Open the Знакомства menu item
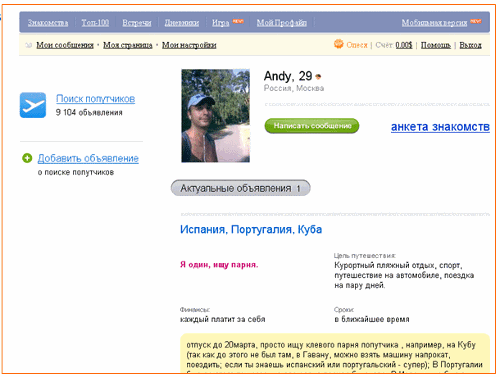 pos(48,23)
